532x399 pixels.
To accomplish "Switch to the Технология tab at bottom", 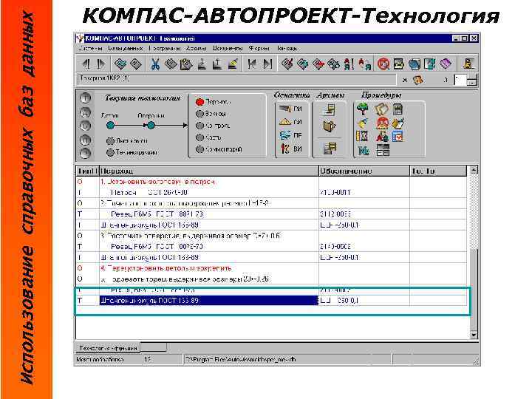I will pos(108,348).
